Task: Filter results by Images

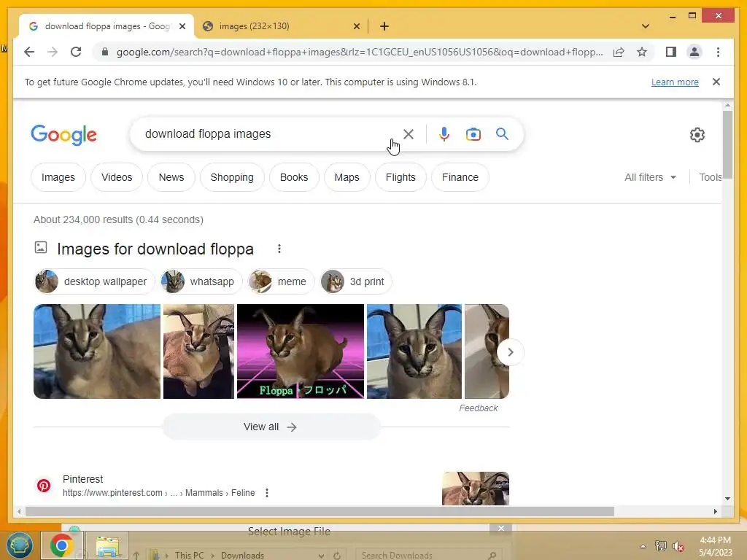Action: [x=58, y=177]
